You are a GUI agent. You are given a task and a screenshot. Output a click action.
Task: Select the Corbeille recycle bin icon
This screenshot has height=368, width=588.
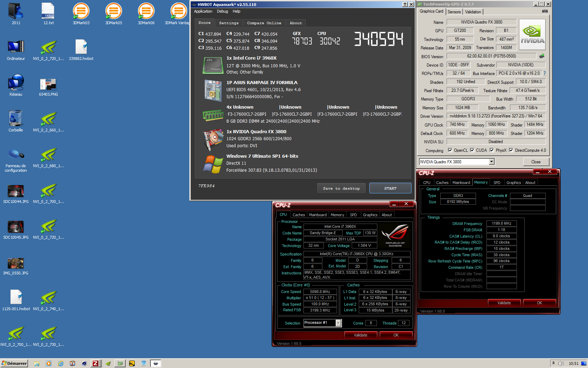tap(16, 121)
